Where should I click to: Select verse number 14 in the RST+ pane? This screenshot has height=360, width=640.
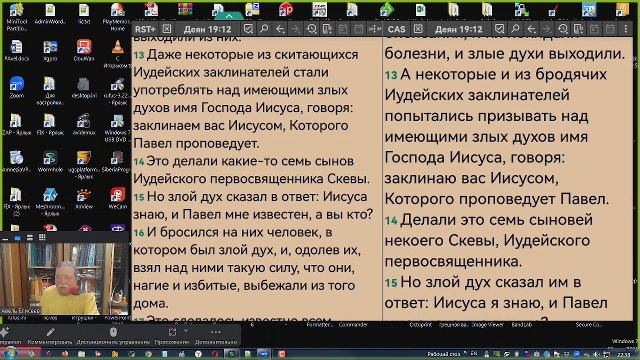[x=139, y=162]
